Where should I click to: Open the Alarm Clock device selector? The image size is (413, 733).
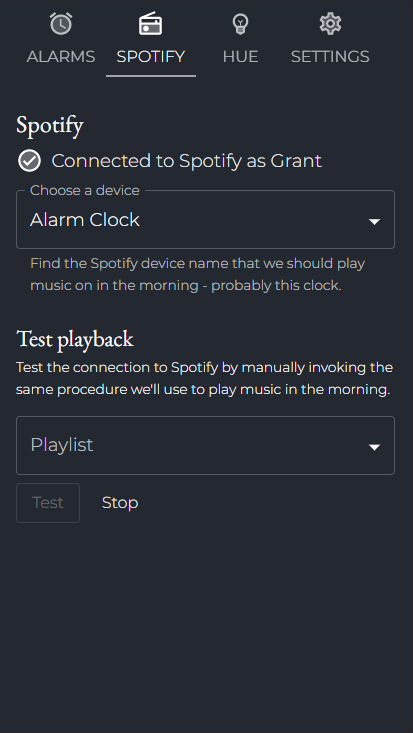(x=205, y=219)
